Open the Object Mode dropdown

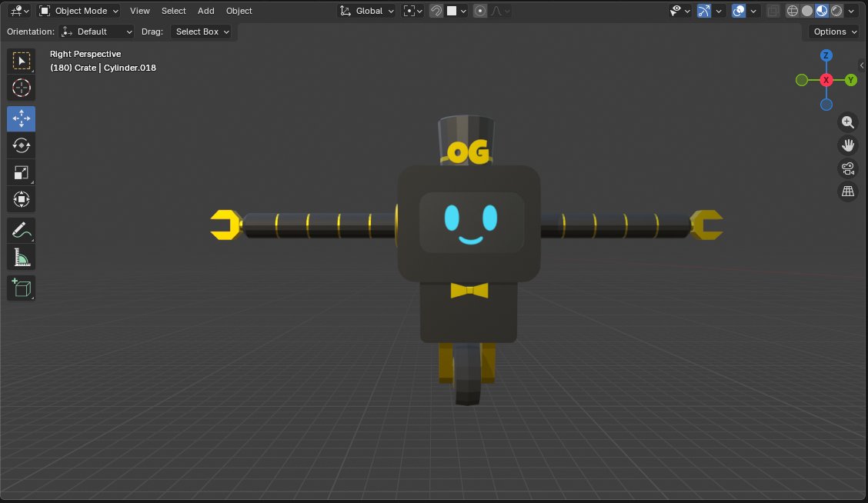(79, 11)
